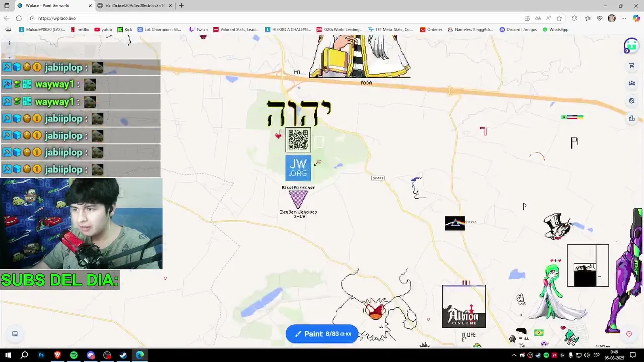
Task: Open the yutub bookmark
Action: [x=103, y=30]
